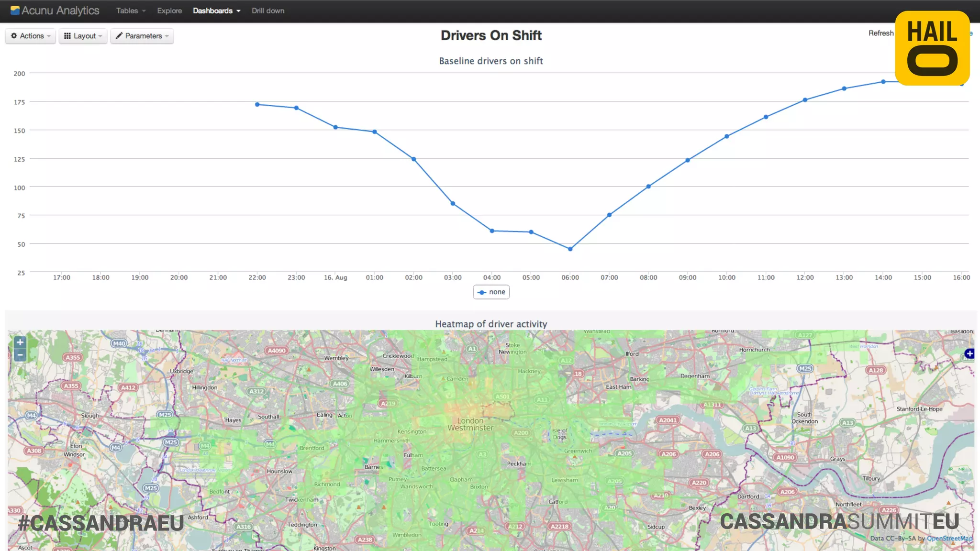Viewport: 980px width, 551px height.
Task: Open the map layer switcher plus icon
Action: pos(969,354)
